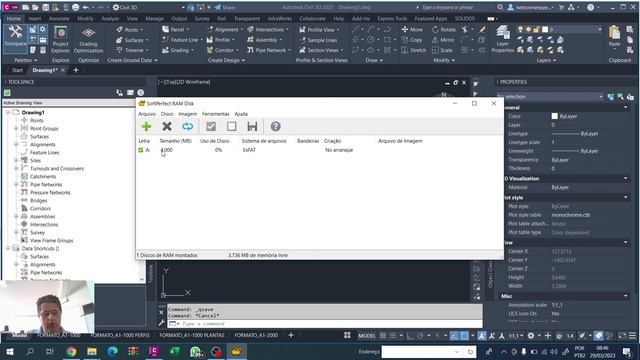Expand the Point Groups tree node
The image size is (640, 360).
pyautogui.click(x=16, y=128)
